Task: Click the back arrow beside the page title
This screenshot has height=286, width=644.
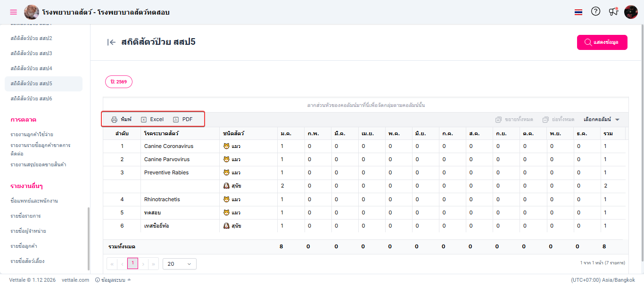Action: pos(111,42)
